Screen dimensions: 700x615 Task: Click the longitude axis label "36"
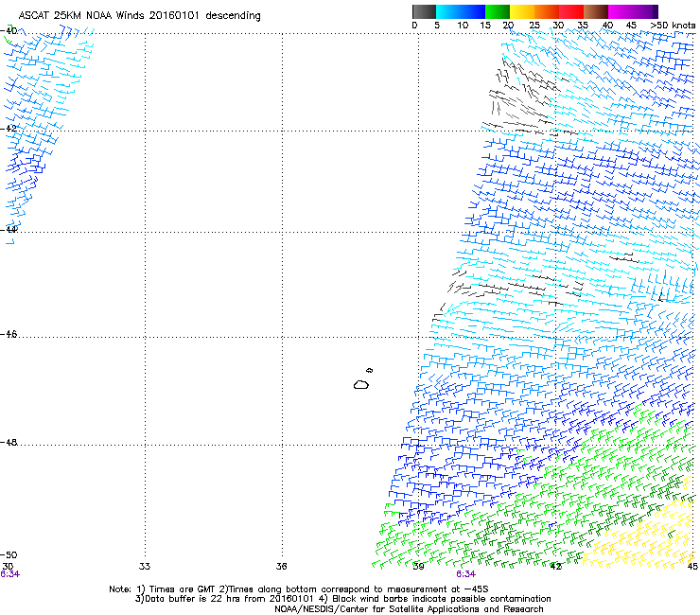point(281,567)
